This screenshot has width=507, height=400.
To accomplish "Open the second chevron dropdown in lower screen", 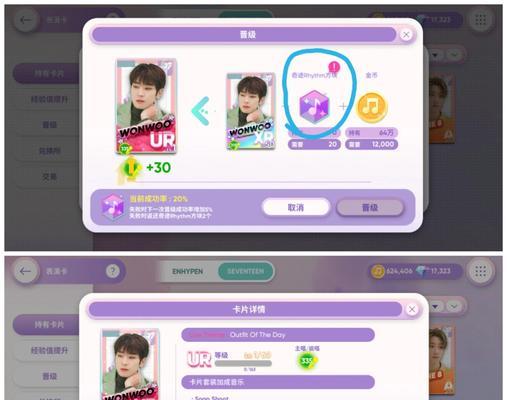I will tap(454, 306).
